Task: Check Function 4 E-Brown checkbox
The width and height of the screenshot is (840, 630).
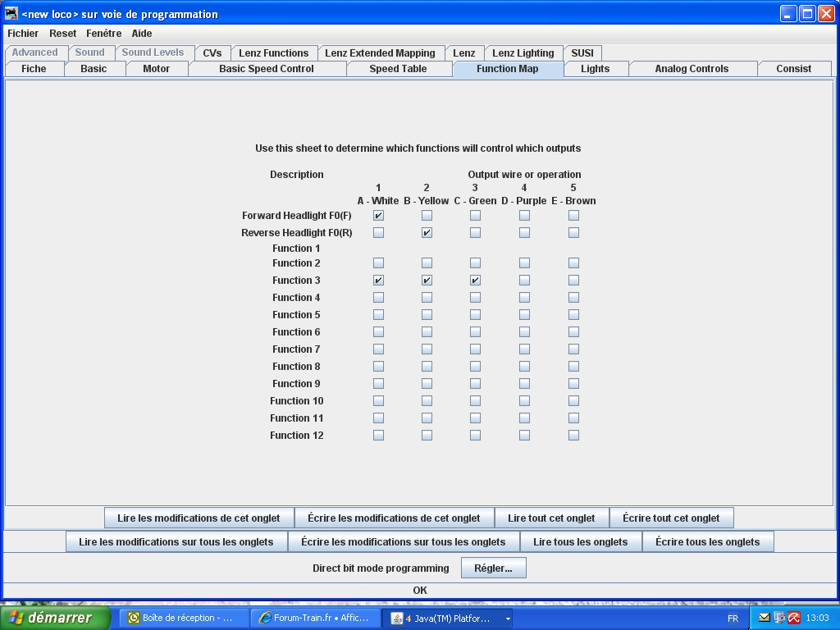Action: [x=573, y=297]
